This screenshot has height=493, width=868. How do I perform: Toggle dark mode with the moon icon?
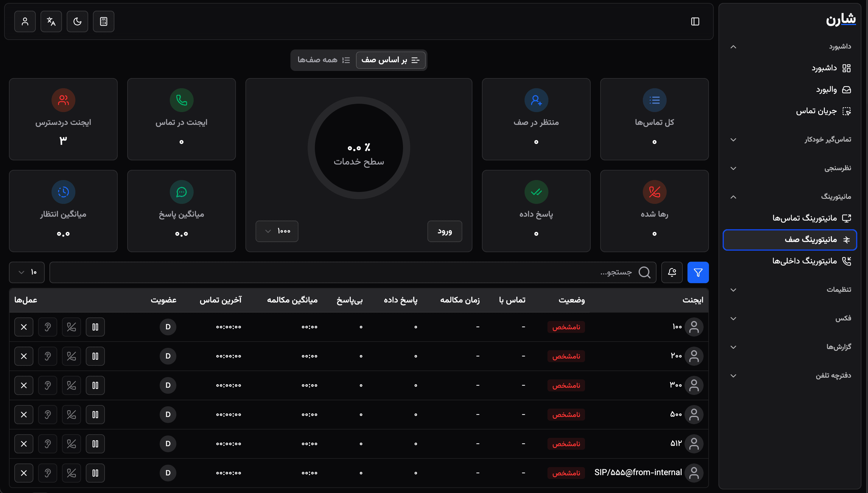pos(77,22)
